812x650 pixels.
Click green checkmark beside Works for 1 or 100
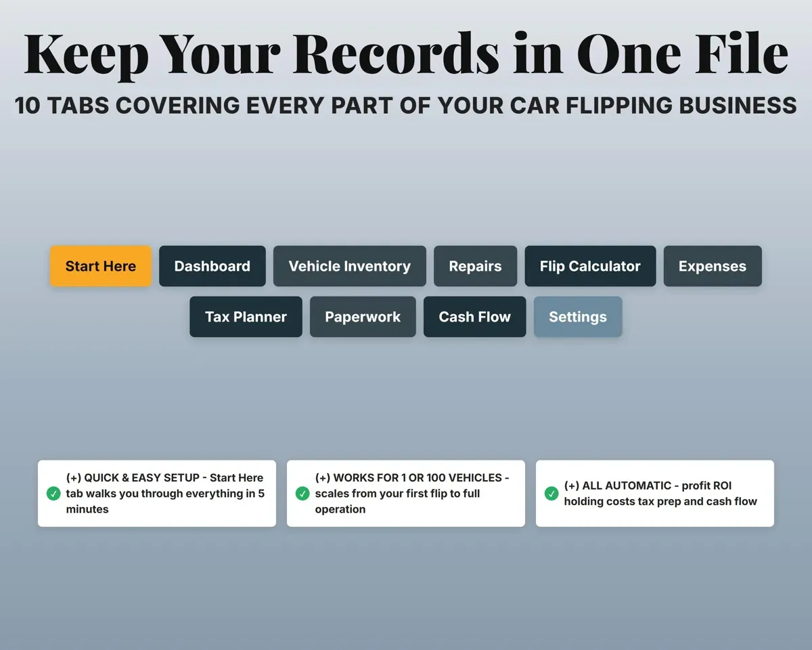302,494
